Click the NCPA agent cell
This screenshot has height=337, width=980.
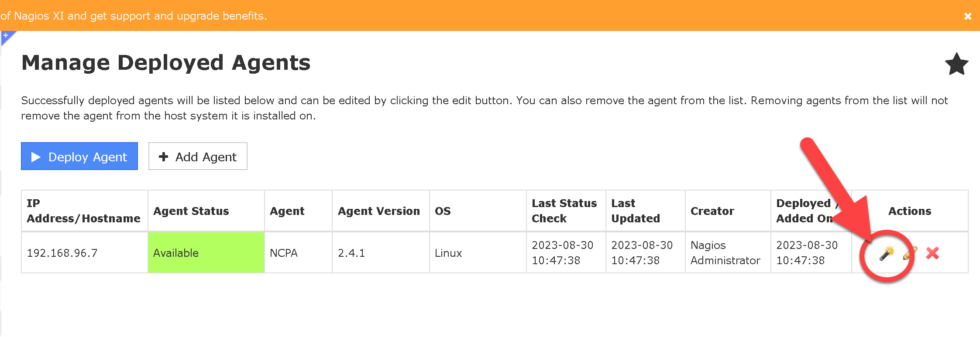coord(284,253)
